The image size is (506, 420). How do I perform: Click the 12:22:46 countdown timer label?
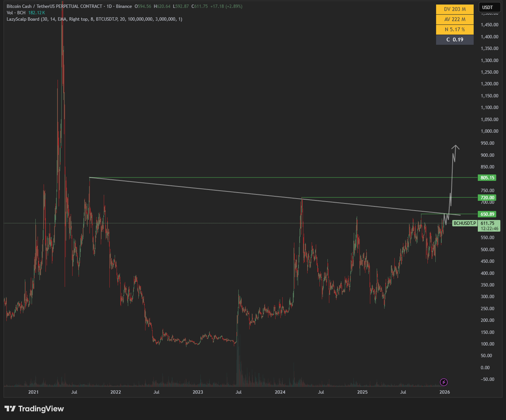[x=489, y=229]
